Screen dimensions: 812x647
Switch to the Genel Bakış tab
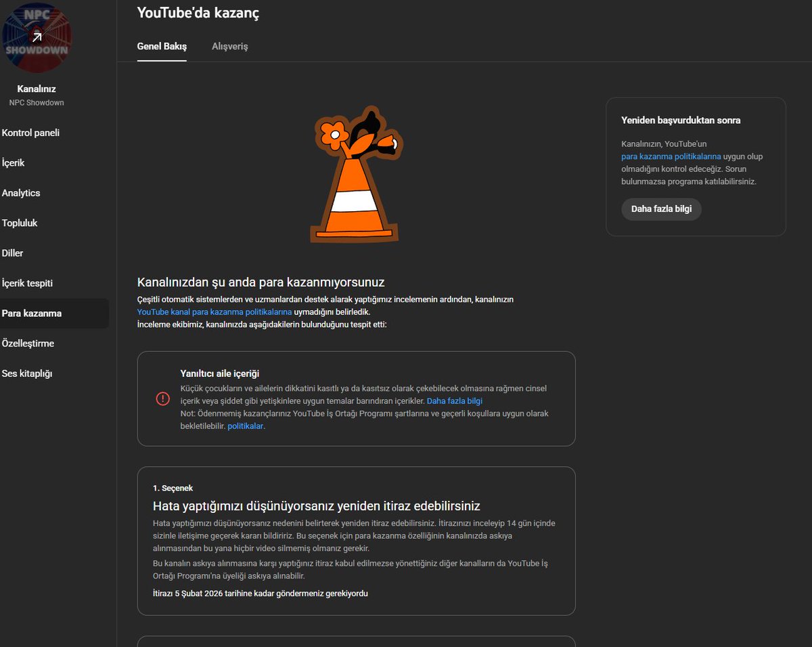click(162, 47)
